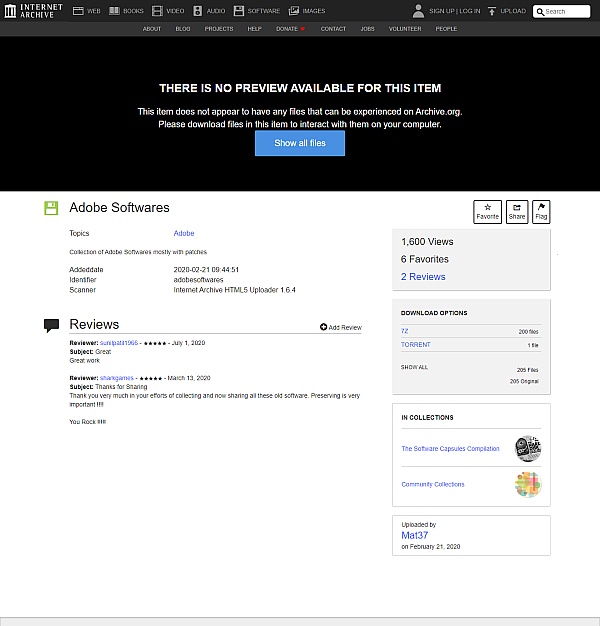The image size is (600, 626).
Task: Download the TORRENT option
Action: point(416,345)
